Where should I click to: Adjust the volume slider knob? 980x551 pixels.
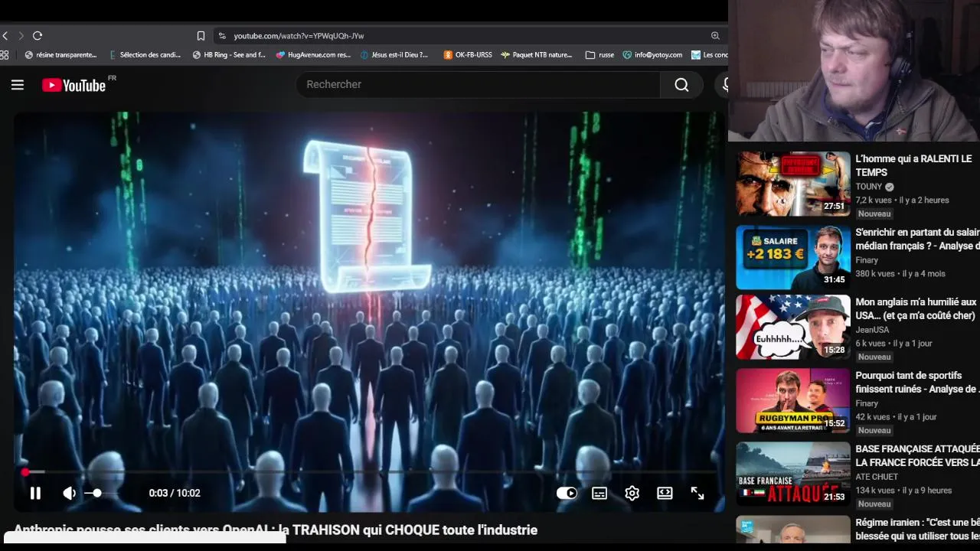[96, 494]
